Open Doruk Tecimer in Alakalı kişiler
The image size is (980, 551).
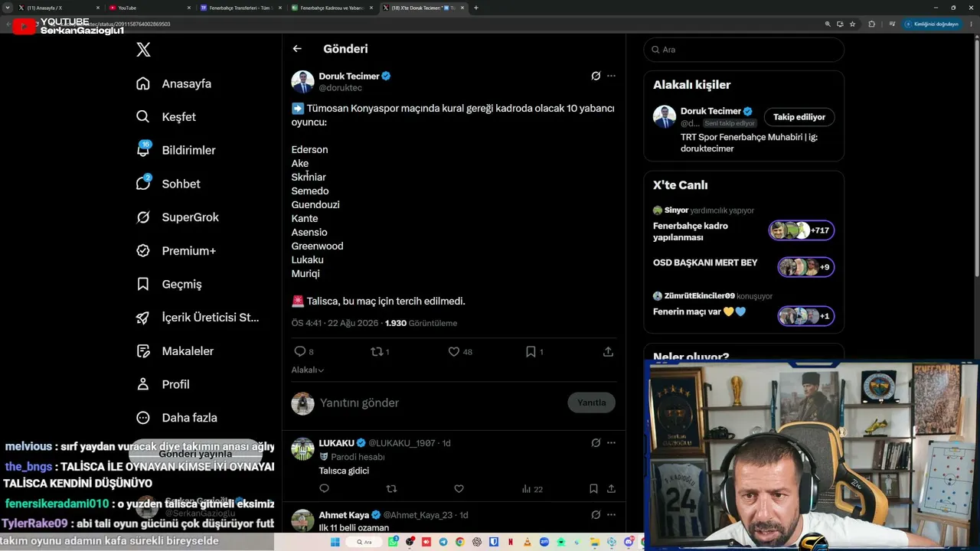click(x=710, y=111)
